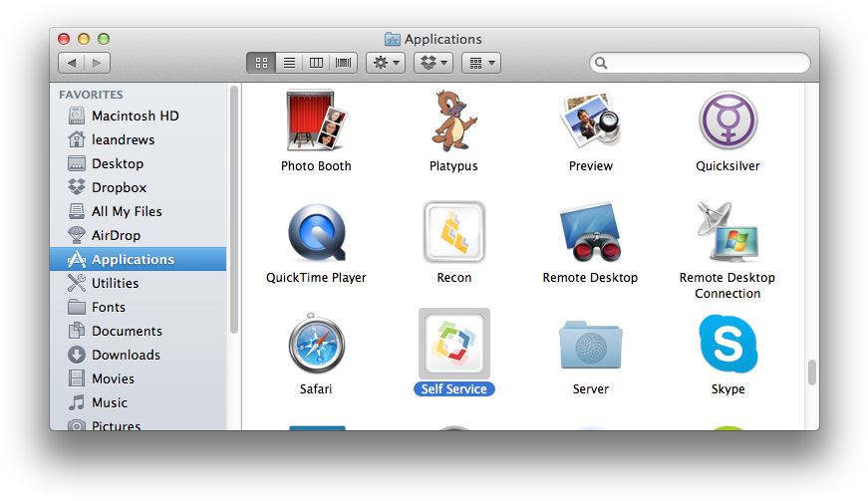Screen dimensions: 868x501
Task: Click the Platypus name label
Action: click(x=453, y=166)
